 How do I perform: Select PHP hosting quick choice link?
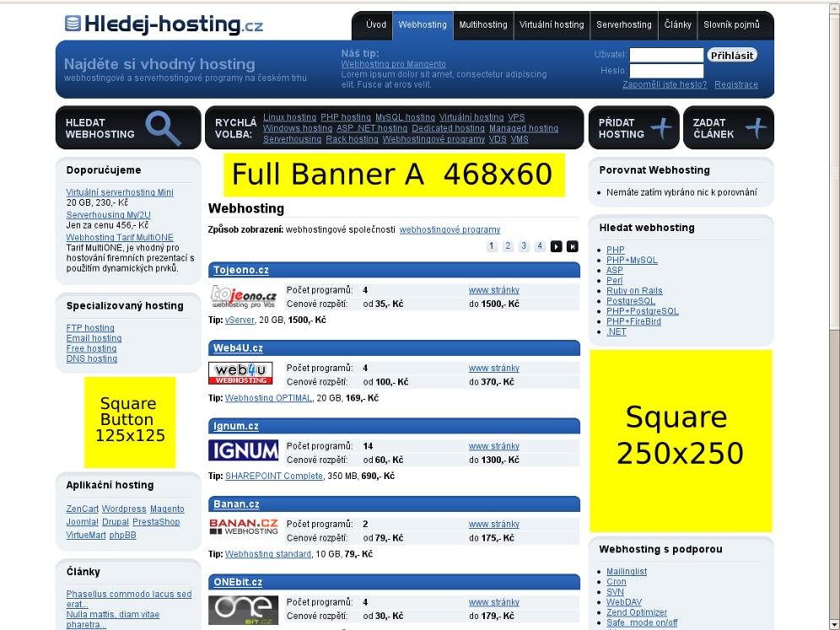pyautogui.click(x=346, y=117)
